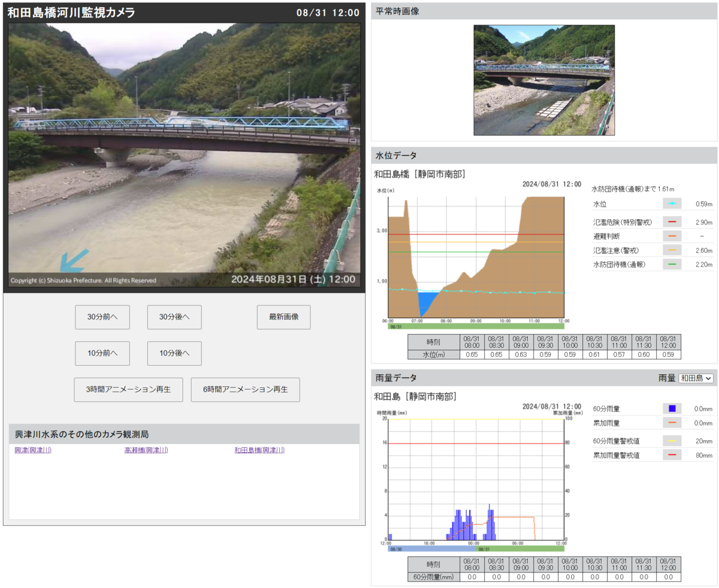Play the 6時間アニメーション再生 animation
This screenshot has height=588, width=719.
click(245, 389)
